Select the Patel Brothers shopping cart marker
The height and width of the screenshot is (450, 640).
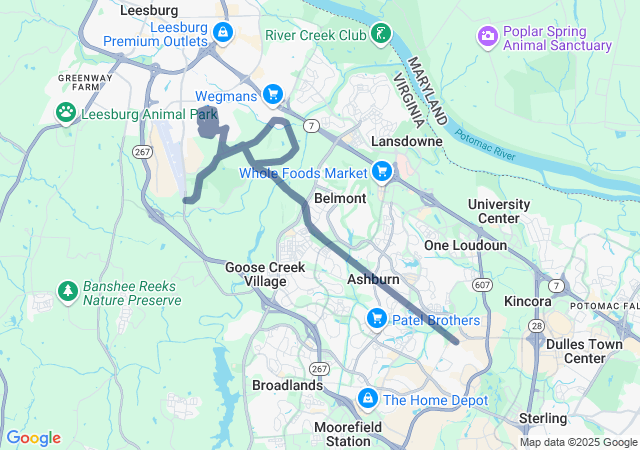point(377,319)
